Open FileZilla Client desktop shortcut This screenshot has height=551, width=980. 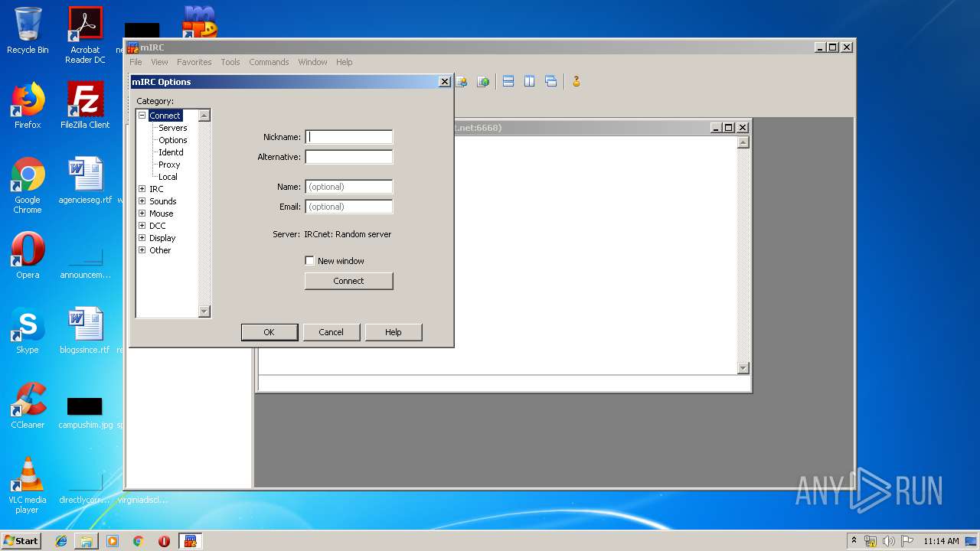pos(85,106)
